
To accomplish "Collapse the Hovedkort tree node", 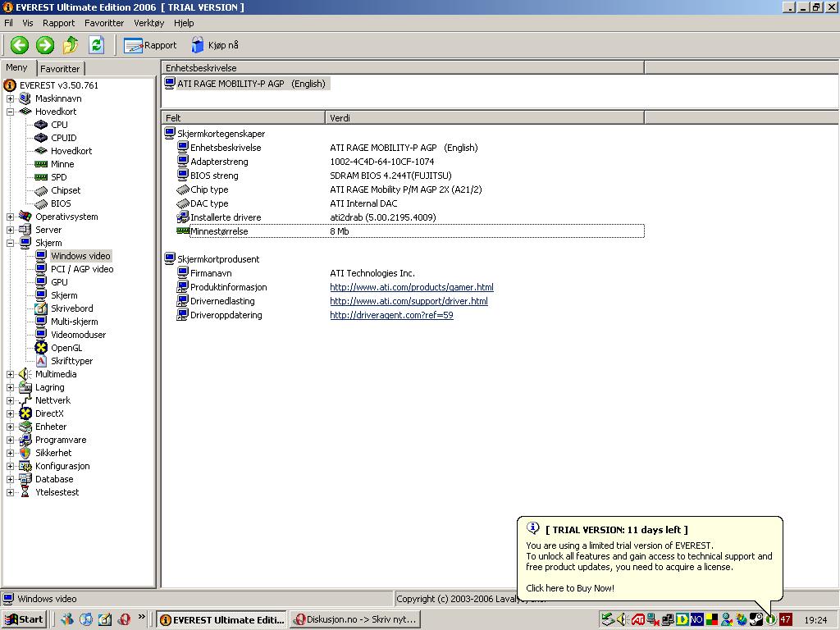I will (10, 112).
